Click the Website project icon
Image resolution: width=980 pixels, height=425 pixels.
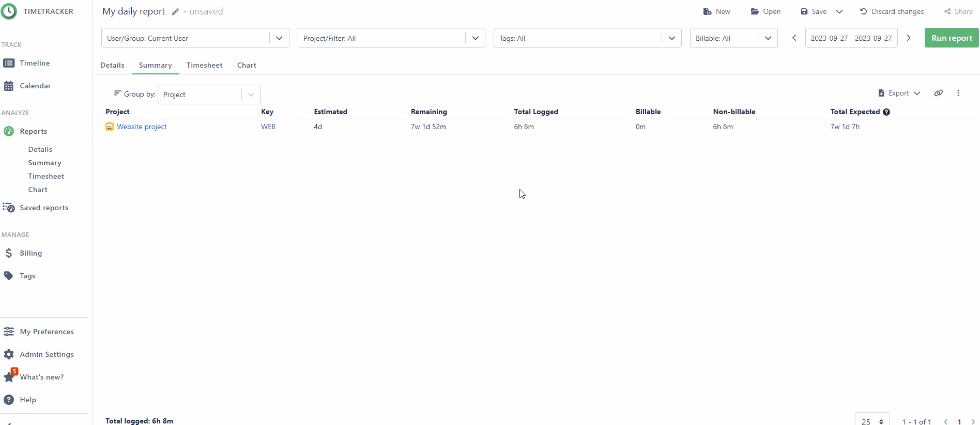(110, 127)
